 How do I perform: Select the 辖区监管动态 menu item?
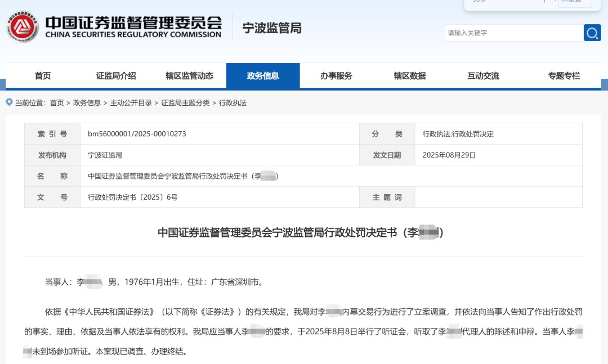pos(189,75)
